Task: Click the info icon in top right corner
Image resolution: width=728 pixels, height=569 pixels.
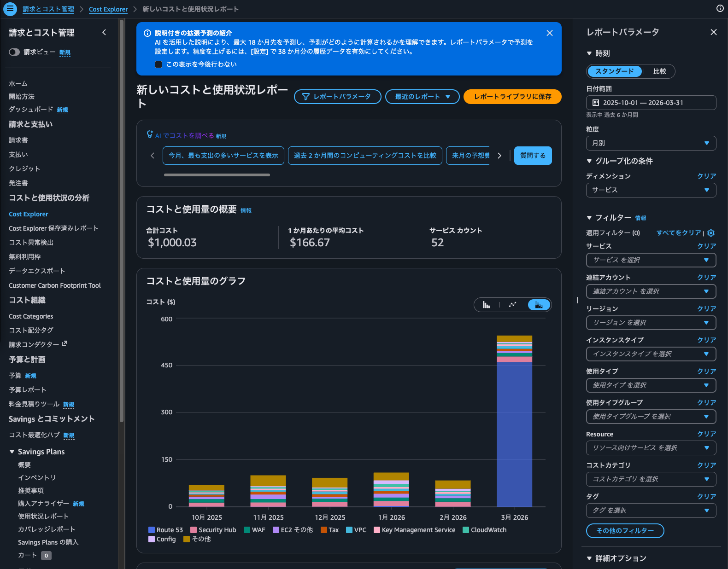Action: (720, 8)
